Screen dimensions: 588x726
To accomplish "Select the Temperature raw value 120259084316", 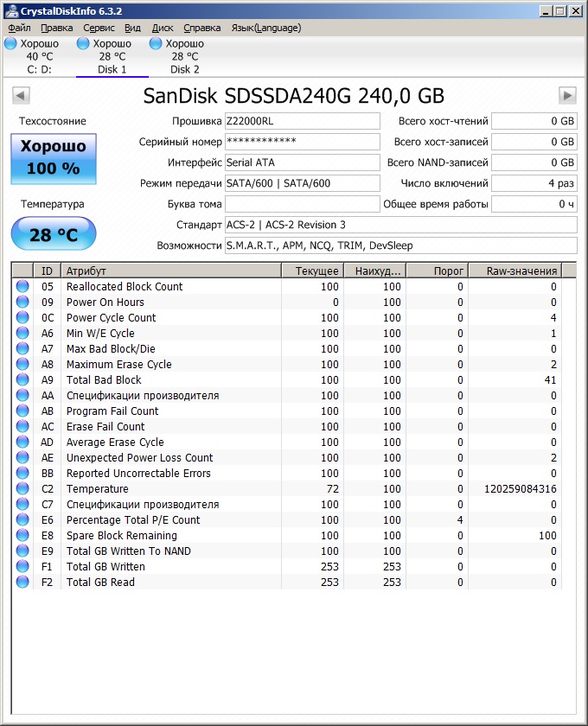I will click(521, 489).
